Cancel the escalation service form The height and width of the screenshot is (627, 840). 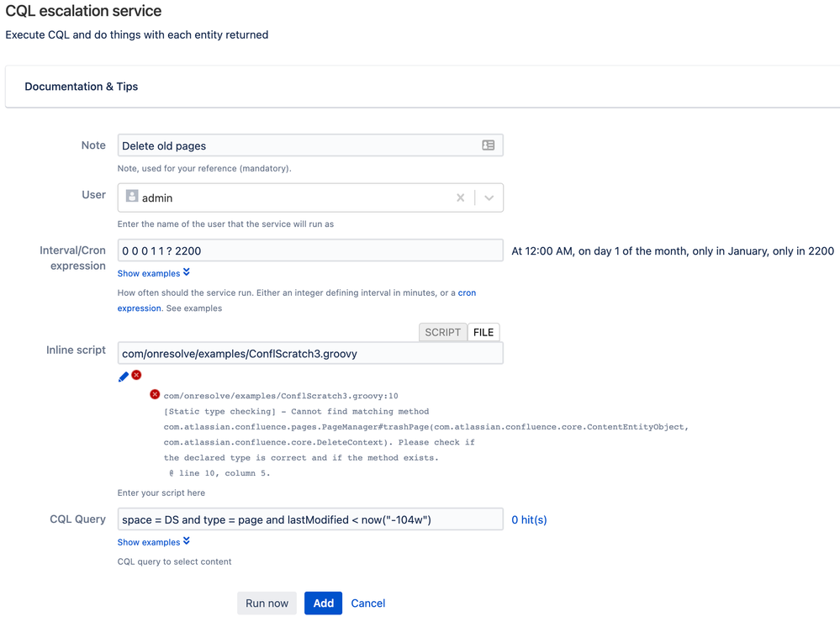pyautogui.click(x=367, y=603)
